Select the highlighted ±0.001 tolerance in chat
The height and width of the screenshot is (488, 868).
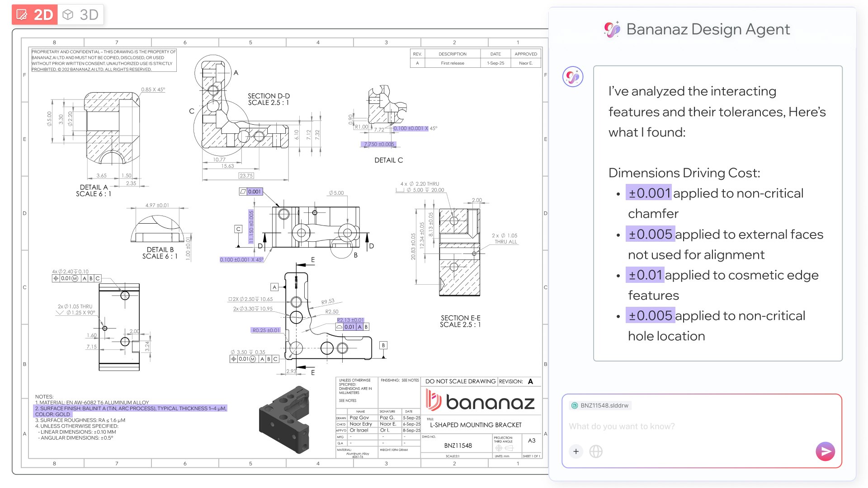click(x=648, y=193)
